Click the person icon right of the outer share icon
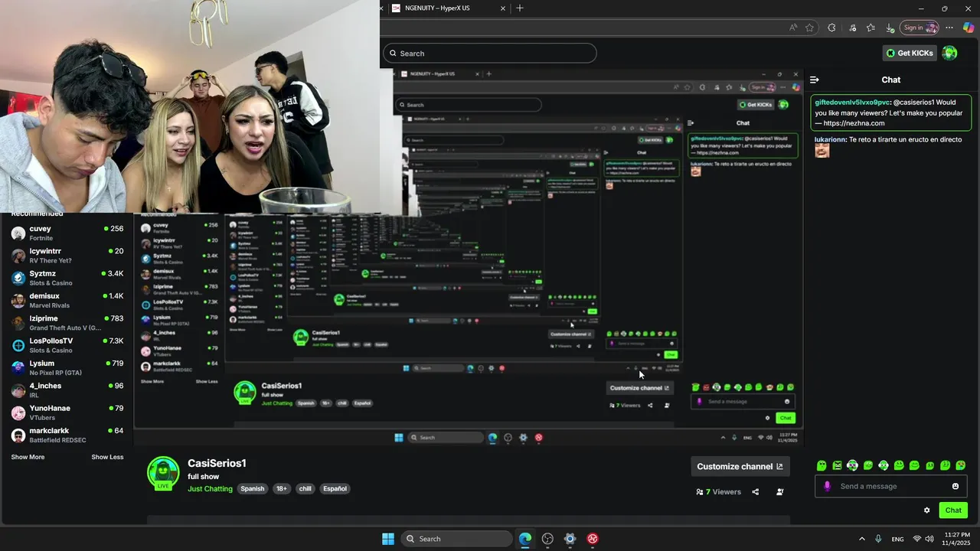Image resolution: width=980 pixels, height=551 pixels. point(780,492)
